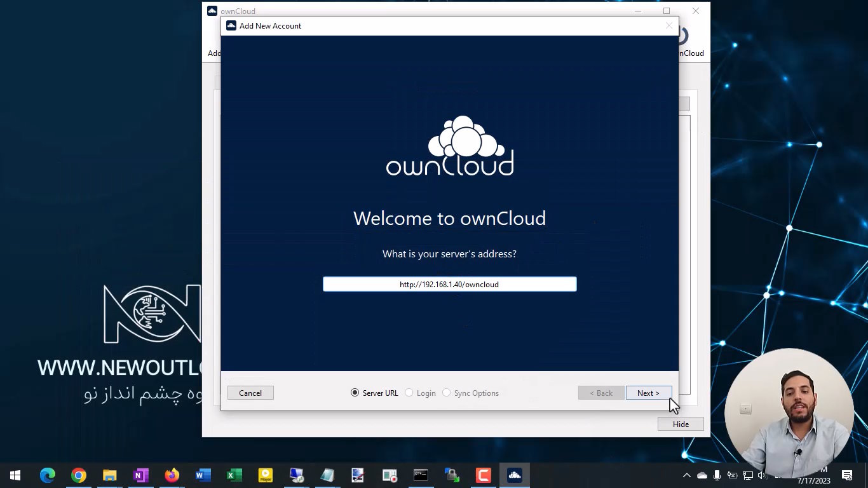Click the microphone tray icon
868x488 pixels.
click(717, 475)
